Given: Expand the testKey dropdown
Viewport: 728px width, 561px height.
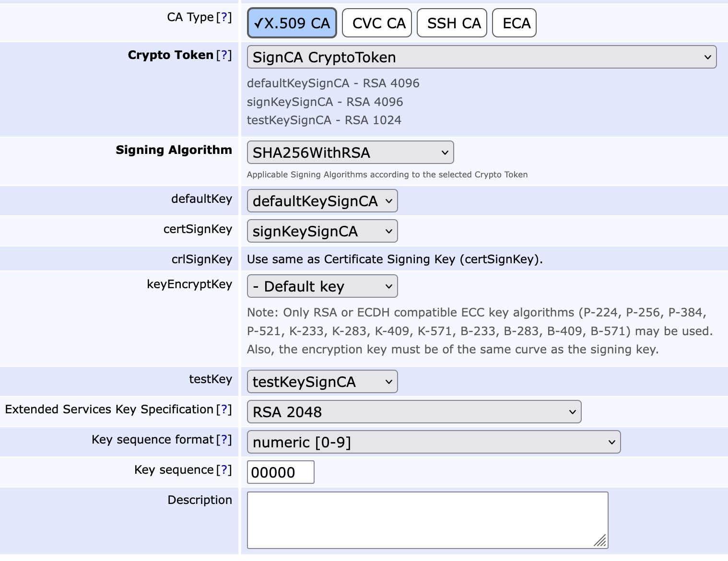Looking at the screenshot, I should point(322,382).
